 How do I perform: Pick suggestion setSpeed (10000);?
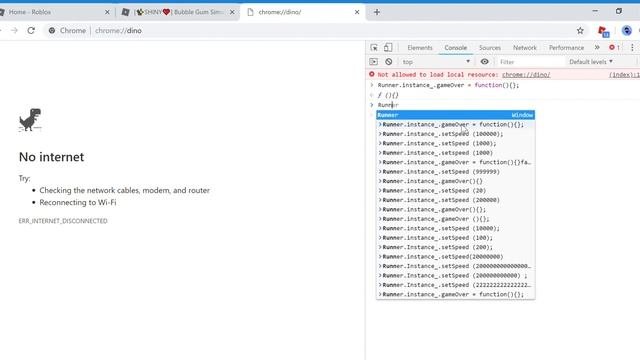[x=455, y=228]
